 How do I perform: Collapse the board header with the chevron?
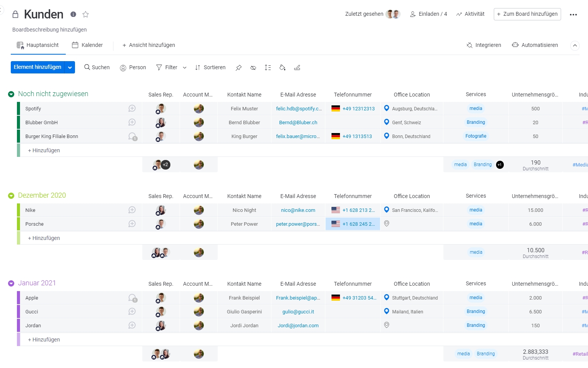click(575, 45)
